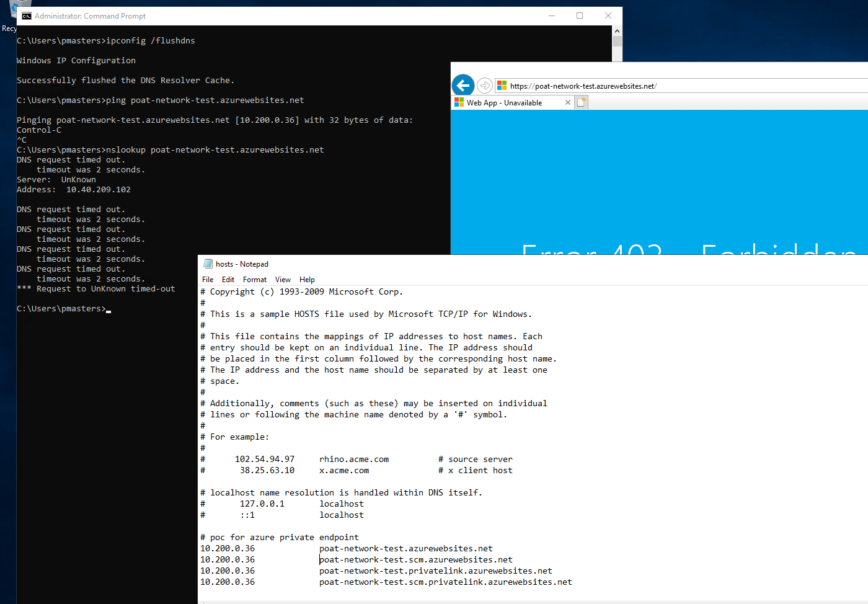Close the Web App - Unavailable tab

click(x=567, y=102)
